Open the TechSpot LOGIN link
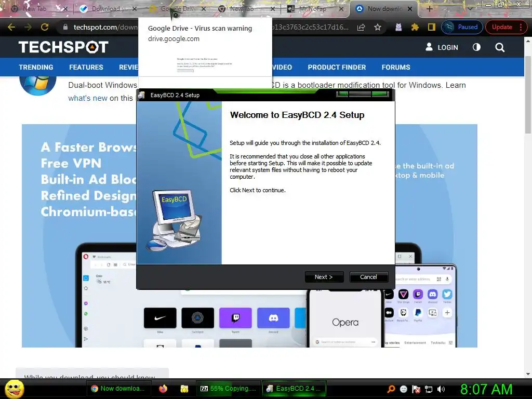This screenshot has height=399, width=532. [x=442, y=47]
